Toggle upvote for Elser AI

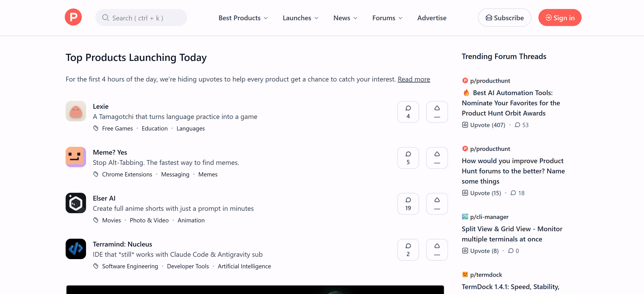point(437,204)
